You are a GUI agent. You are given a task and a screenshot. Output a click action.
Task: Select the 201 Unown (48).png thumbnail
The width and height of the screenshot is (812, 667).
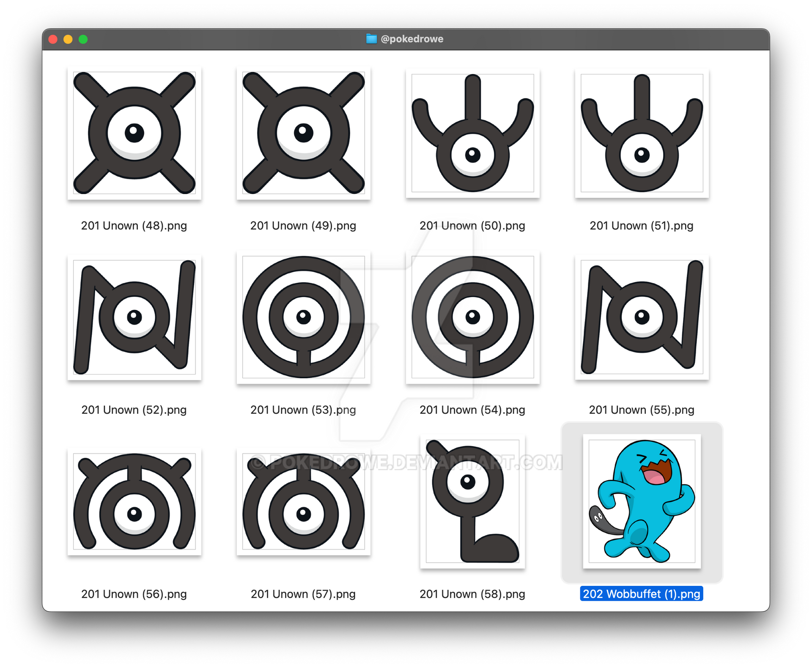(134, 133)
